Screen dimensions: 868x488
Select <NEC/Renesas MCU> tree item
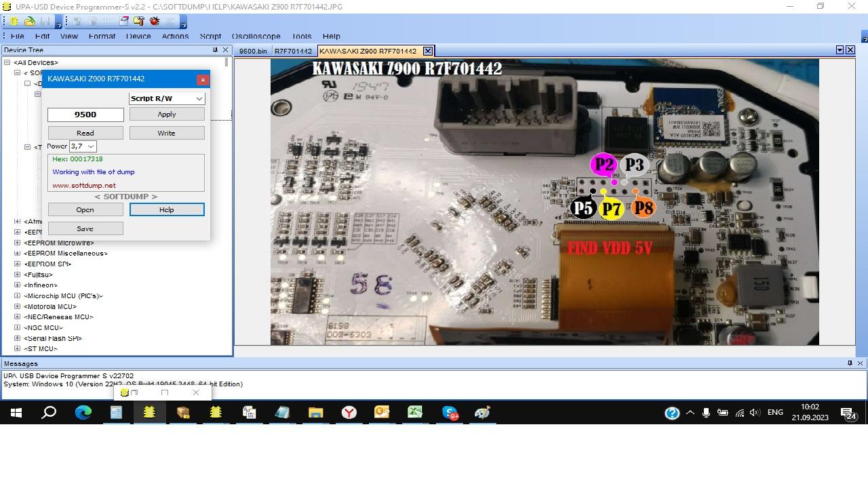click(x=58, y=317)
